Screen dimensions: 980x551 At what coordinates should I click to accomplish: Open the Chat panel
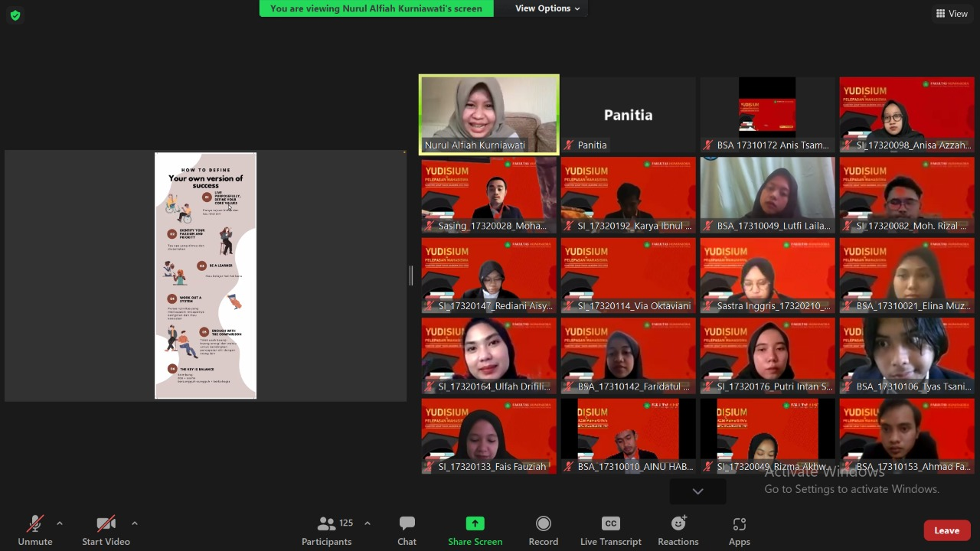click(407, 530)
